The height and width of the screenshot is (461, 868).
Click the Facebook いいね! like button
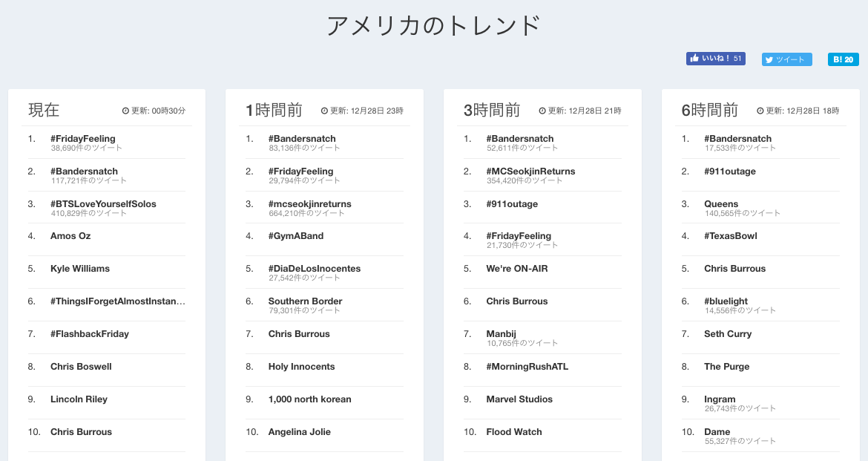click(x=715, y=59)
